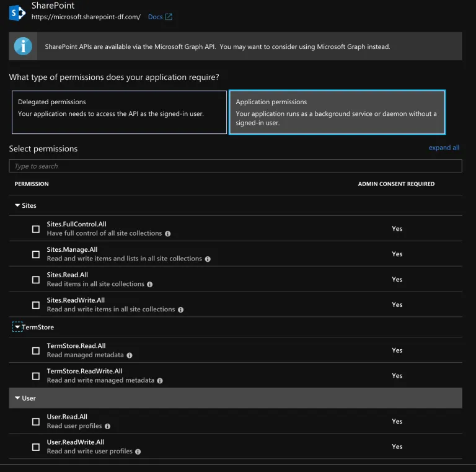Open the Docs external link icon

pyautogui.click(x=169, y=17)
